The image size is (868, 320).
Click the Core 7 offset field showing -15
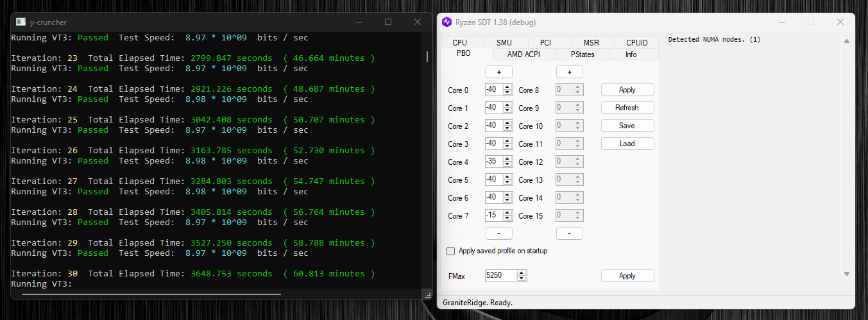click(x=494, y=215)
